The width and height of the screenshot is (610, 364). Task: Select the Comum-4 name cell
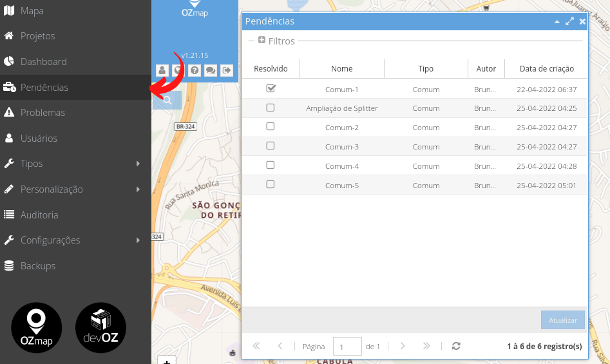pos(342,166)
